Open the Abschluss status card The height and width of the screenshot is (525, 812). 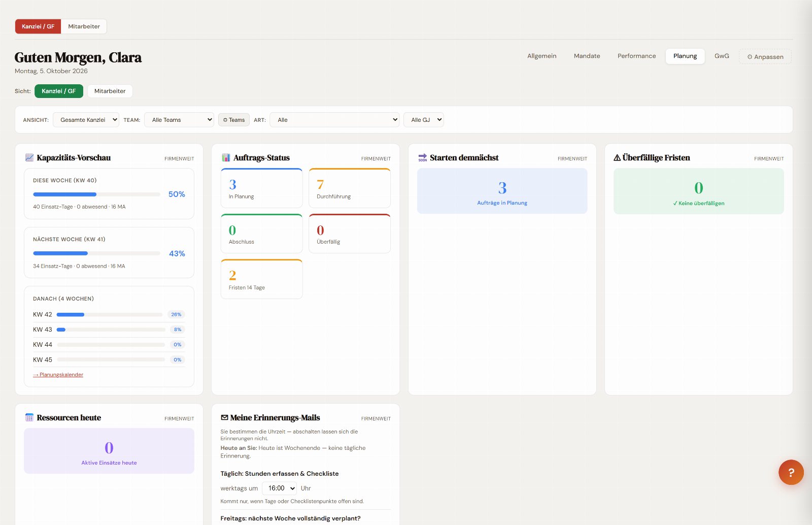[x=262, y=234]
